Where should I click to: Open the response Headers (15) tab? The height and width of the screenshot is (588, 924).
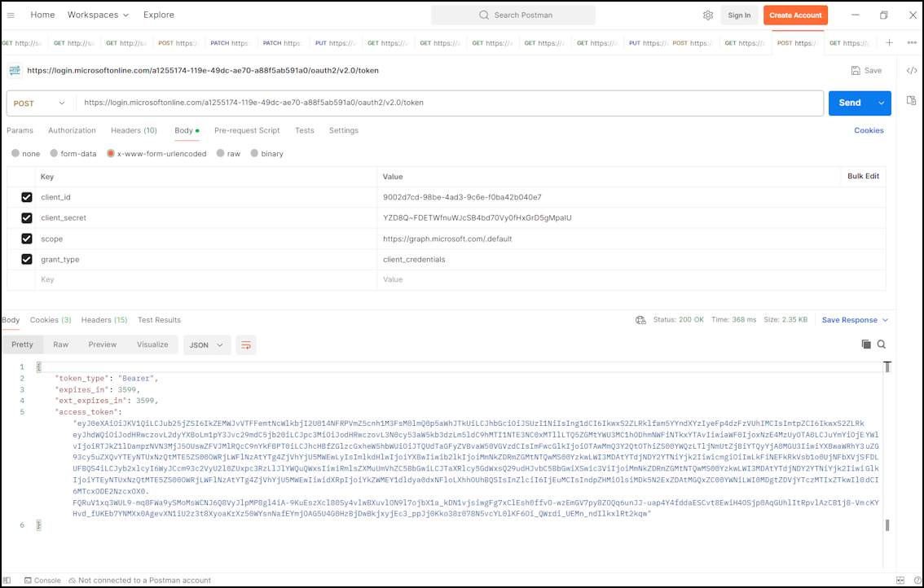click(104, 320)
